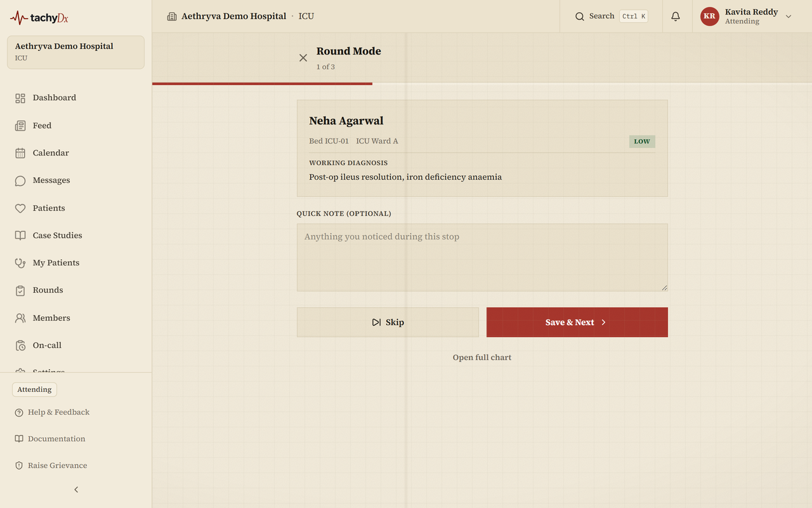
Task: Click the Round Mode heading
Action: coord(349,51)
